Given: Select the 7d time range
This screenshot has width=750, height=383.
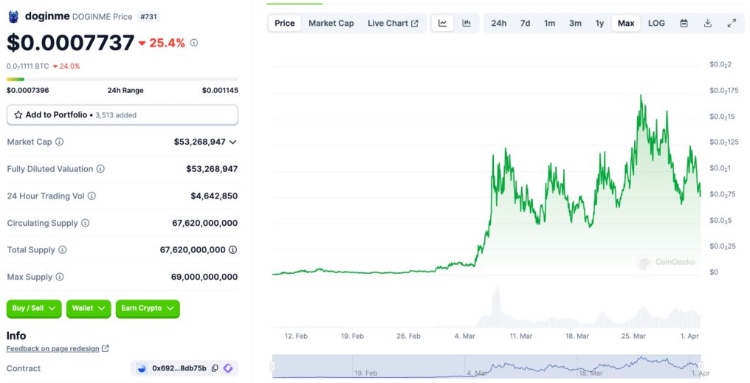Looking at the screenshot, I should [525, 23].
